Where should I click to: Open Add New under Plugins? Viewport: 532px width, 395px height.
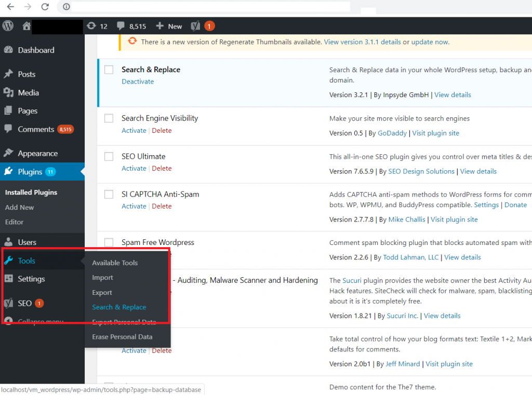pyautogui.click(x=19, y=207)
